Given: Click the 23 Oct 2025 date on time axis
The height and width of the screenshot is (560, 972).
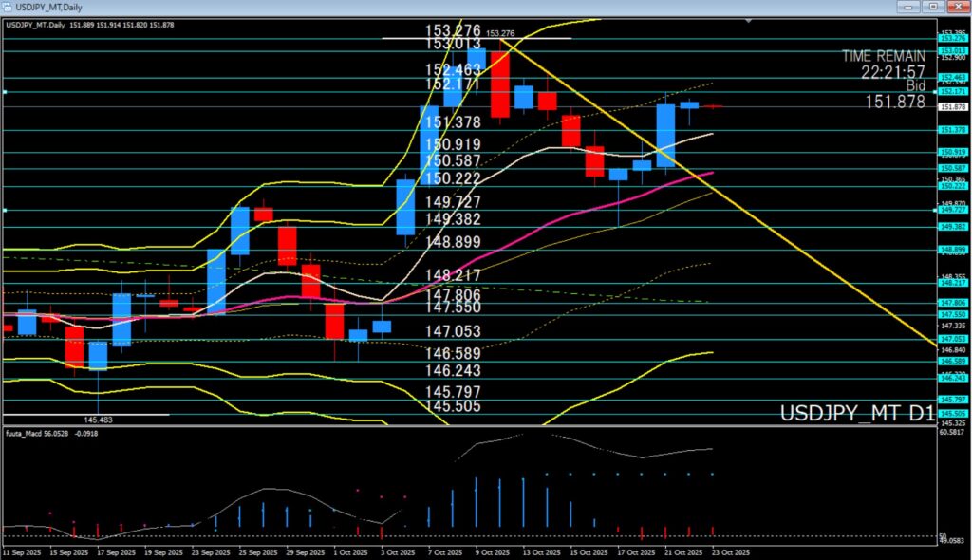Looking at the screenshot, I should (x=730, y=551).
